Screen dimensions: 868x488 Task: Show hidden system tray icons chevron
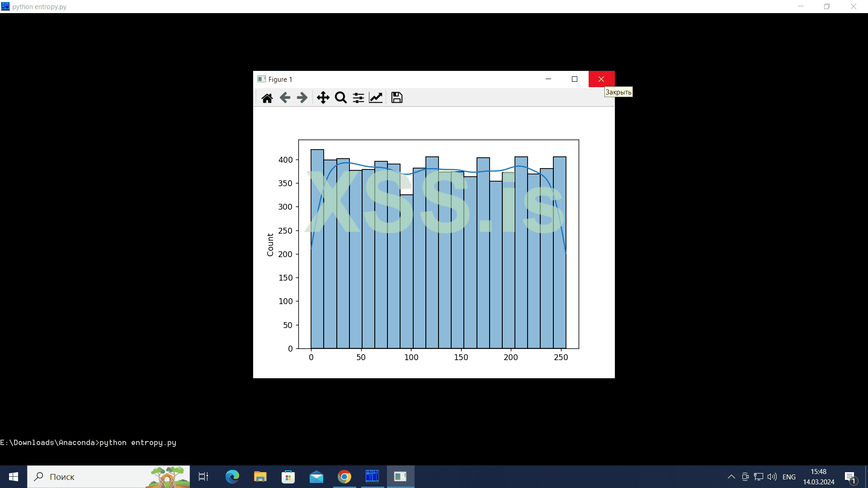[x=731, y=477]
